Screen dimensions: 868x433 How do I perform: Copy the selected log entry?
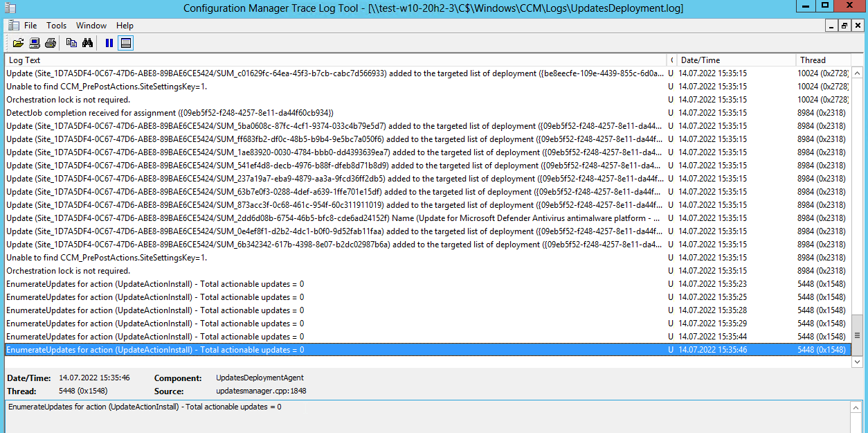pyautogui.click(x=71, y=42)
